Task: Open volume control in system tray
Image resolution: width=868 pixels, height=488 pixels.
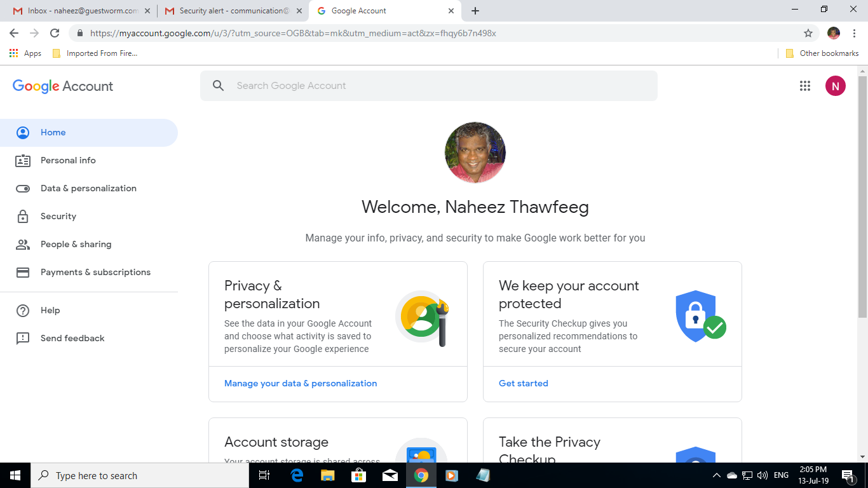Action: [763, 475]
